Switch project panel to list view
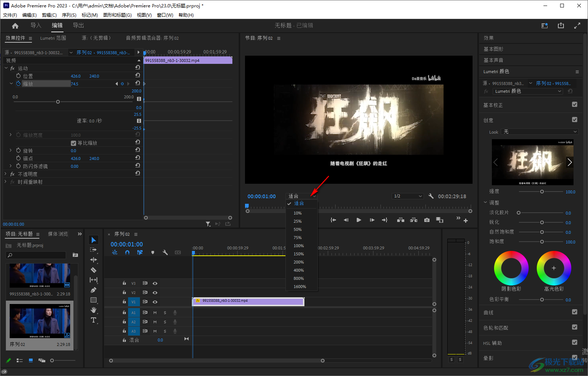The height and width of the screenshot is (376, 588). [20, 360]
